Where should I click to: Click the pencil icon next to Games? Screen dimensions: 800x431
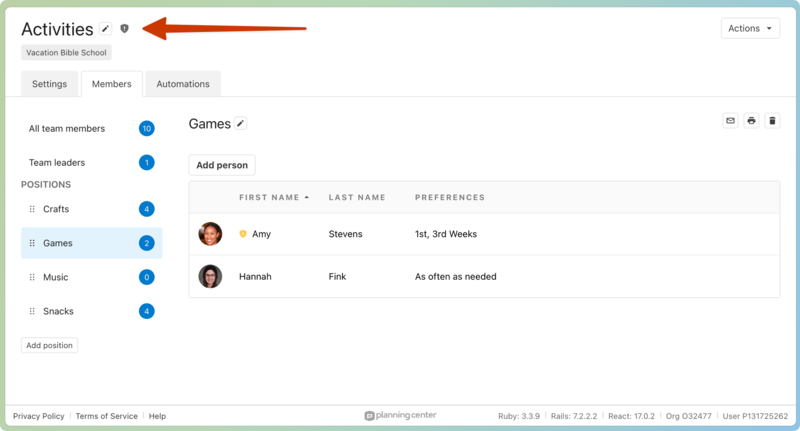[240, 124]
